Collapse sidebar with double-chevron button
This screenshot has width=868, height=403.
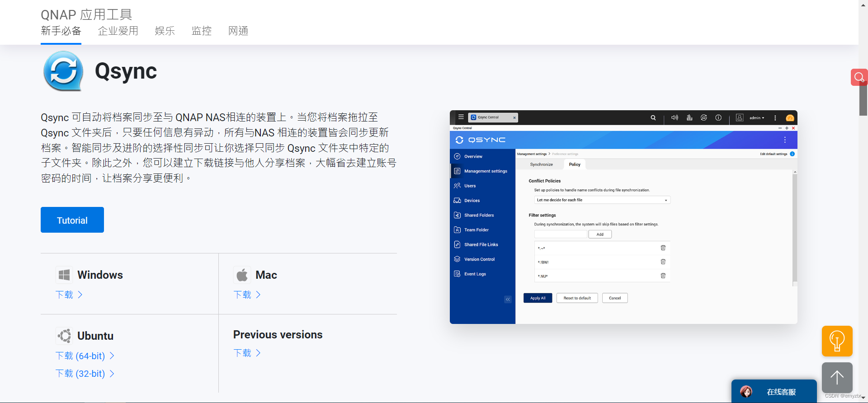[508, 299]
